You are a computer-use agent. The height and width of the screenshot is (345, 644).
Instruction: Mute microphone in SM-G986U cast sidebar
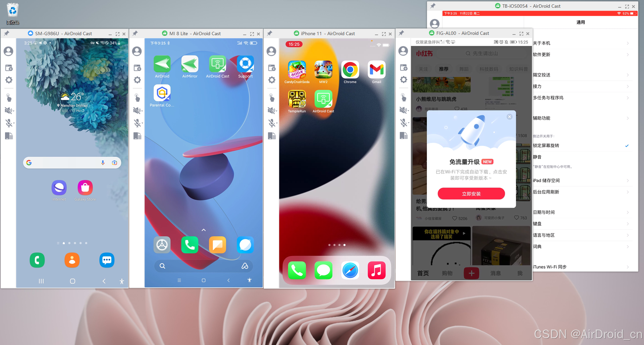coord(9,123)
